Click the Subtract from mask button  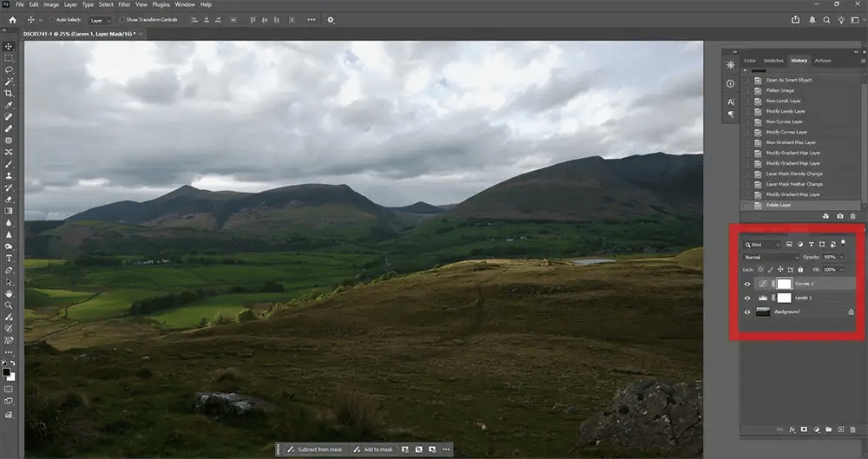coord(314,449)
